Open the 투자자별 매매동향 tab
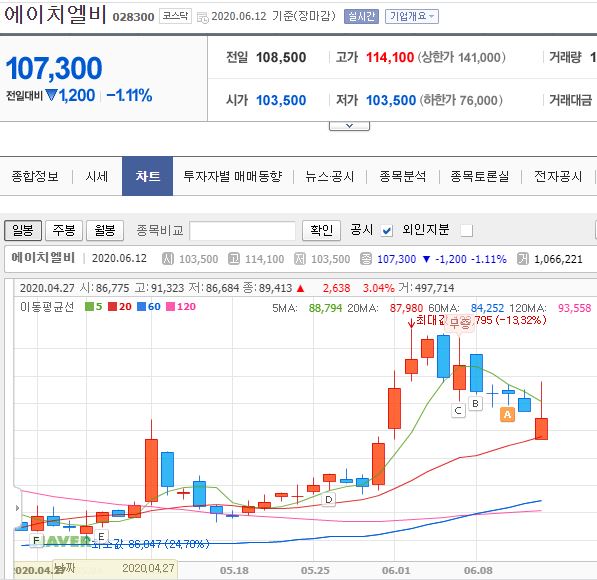 (x=233, y=176)
